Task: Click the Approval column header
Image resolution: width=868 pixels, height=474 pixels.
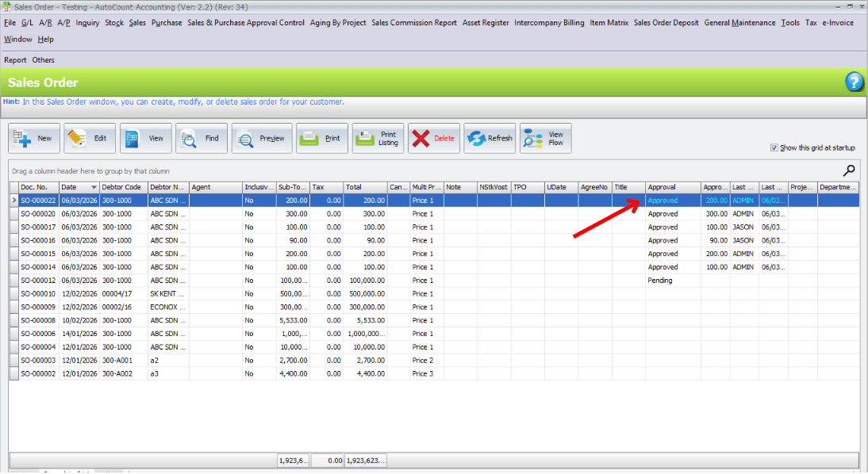Action: pyautogui.click(x=671, y=188)
